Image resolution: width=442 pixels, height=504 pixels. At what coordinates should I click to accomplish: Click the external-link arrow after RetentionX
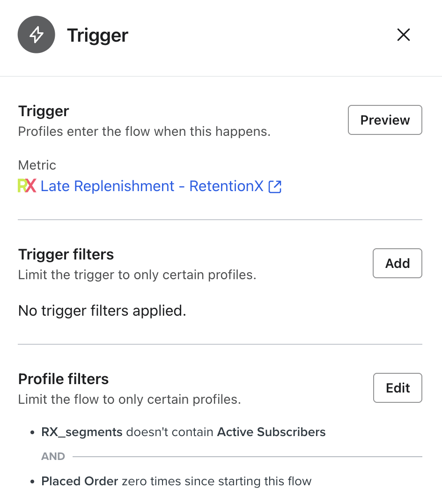[x=275, y=186]
